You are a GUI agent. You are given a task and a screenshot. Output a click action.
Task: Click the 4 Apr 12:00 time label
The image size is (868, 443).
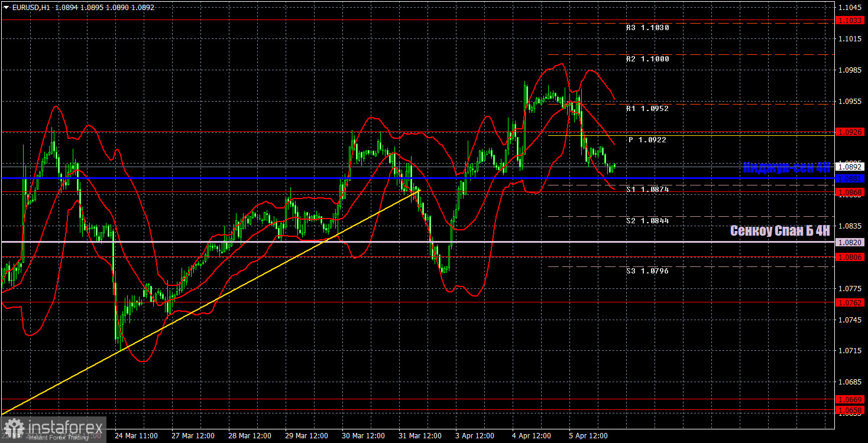pyautogui.click(x=531, y=436)
